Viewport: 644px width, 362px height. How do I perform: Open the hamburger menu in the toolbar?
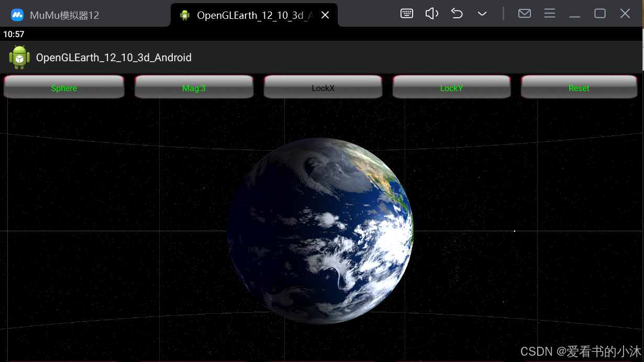(550, 13)
